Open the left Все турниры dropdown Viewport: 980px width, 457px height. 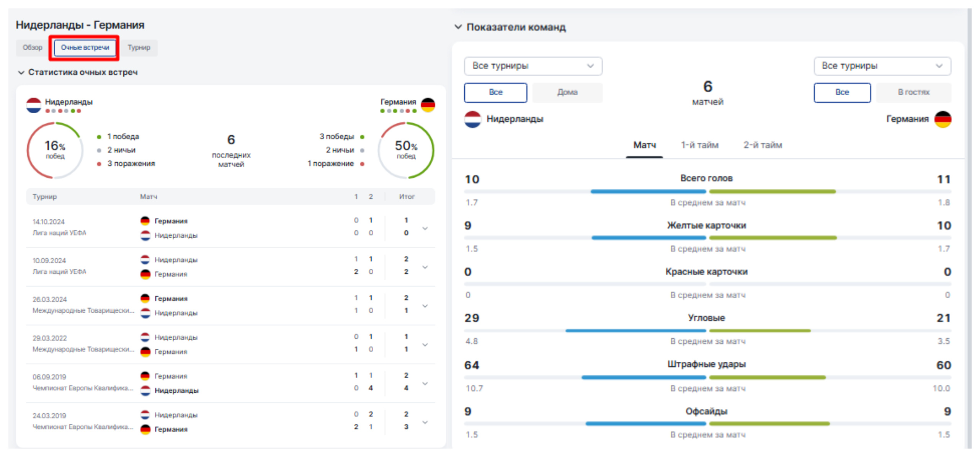(533, 66)
